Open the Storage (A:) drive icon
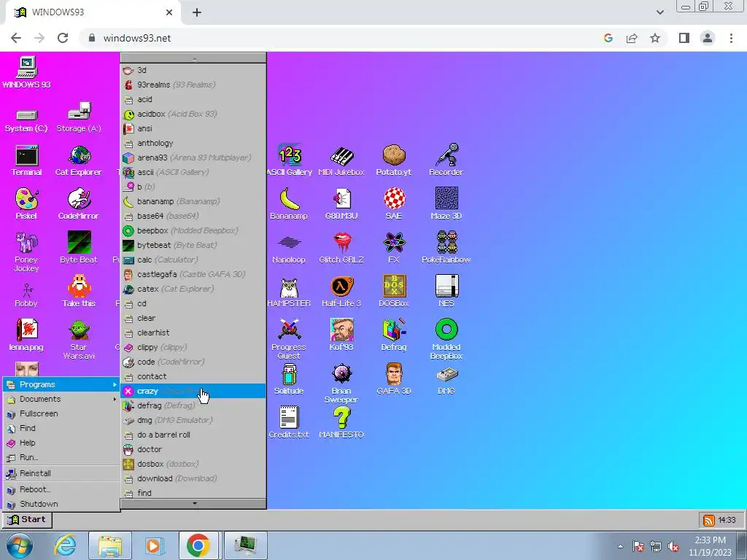The height and width of the screenshot is (560, 747). click(x=79, y=117)
